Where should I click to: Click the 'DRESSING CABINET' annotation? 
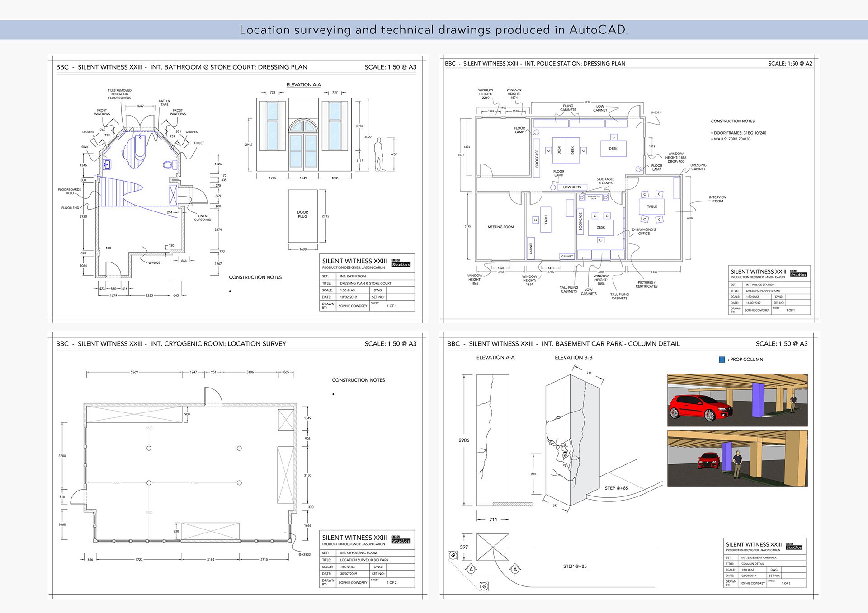698,167
